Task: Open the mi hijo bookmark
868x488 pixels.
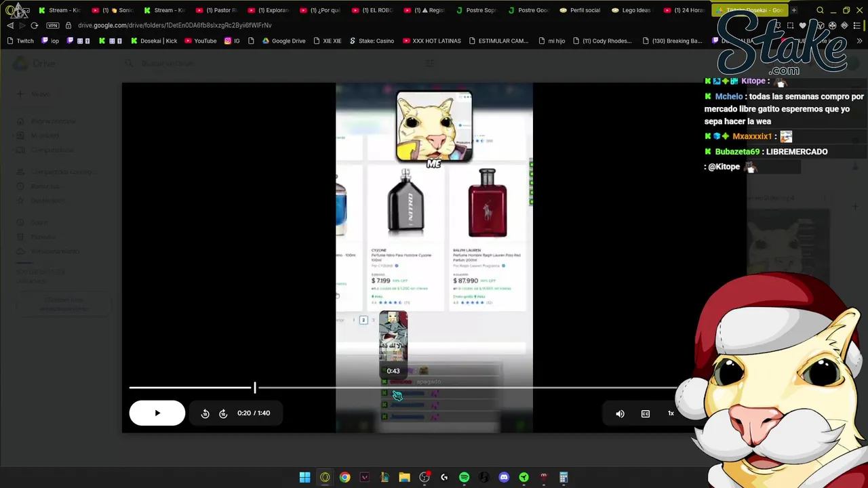Action: (x=551, y=41)
